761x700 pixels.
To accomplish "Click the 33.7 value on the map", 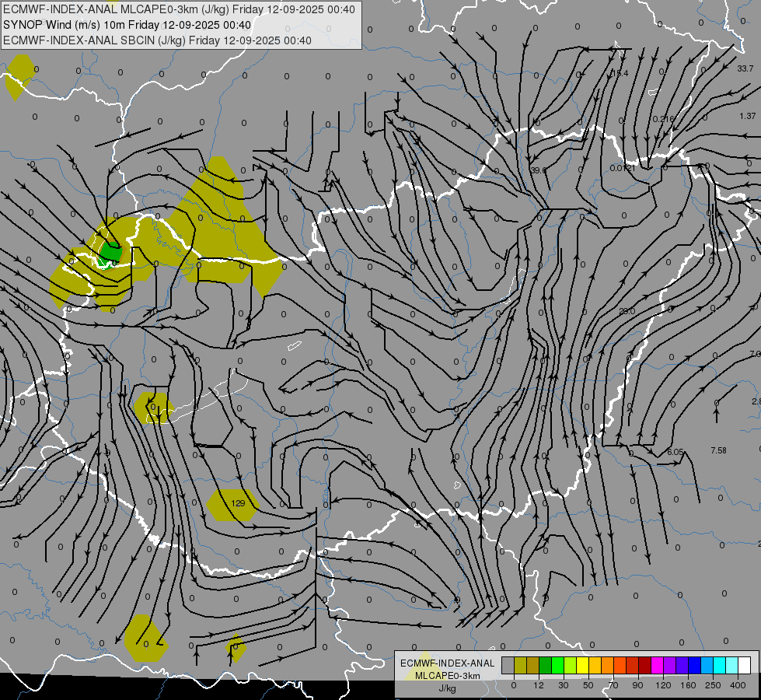I will (x=745, y=68).
